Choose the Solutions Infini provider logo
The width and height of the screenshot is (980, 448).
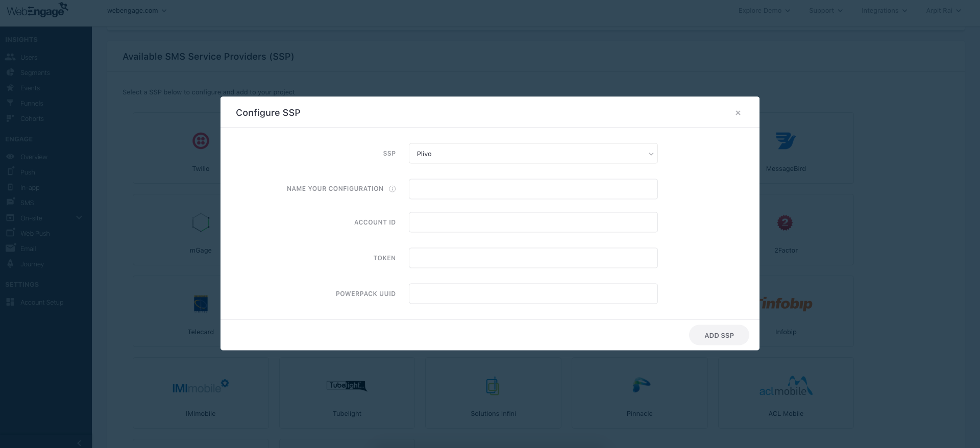pyautogui.click(x=493, y=386)
